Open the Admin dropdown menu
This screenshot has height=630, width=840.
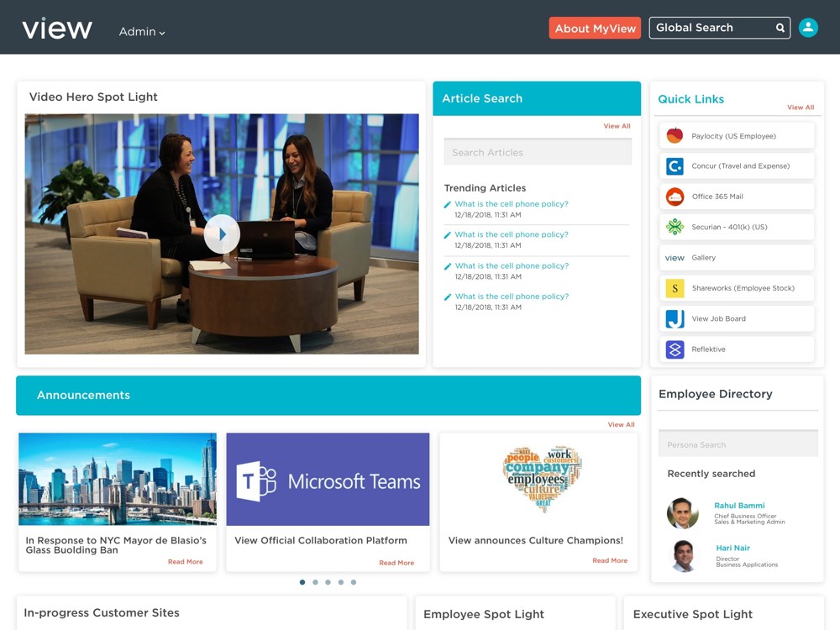[142, 32]
